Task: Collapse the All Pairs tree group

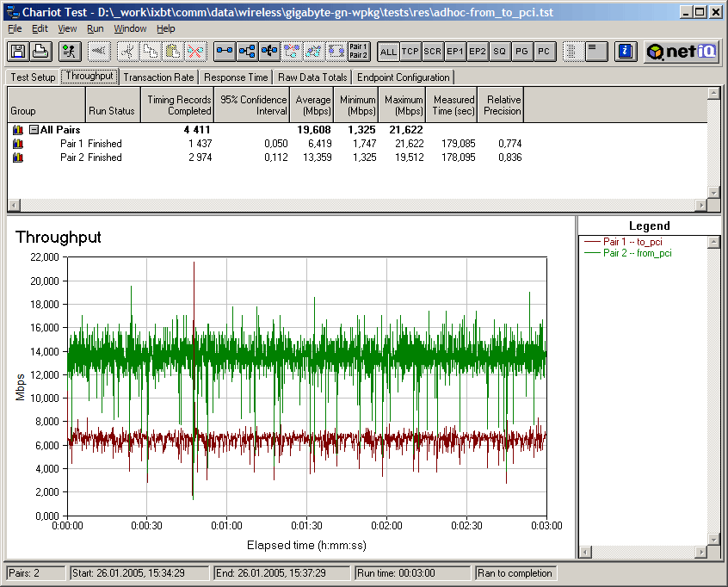Action: 34,130
